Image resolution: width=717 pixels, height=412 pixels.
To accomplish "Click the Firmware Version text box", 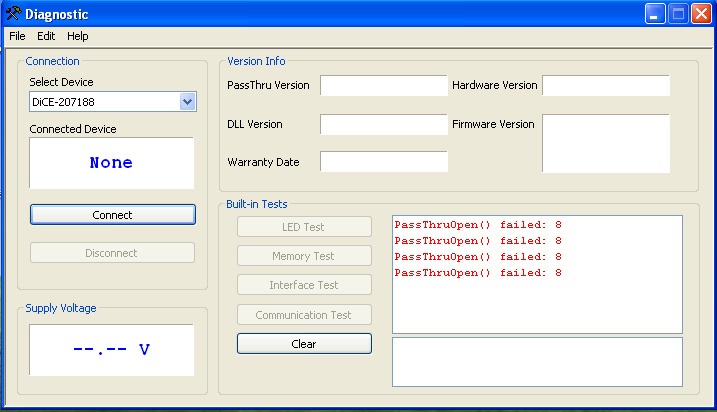I will tap(606, 144).
